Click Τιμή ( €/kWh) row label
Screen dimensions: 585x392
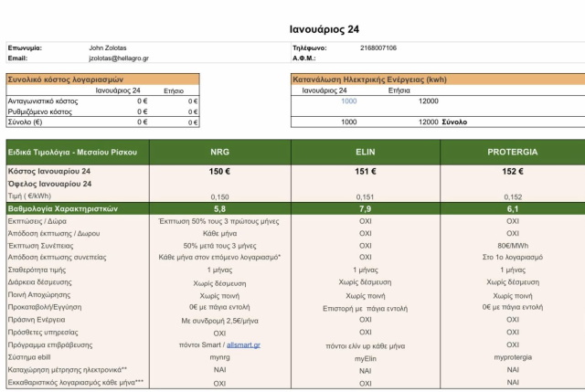29,196
